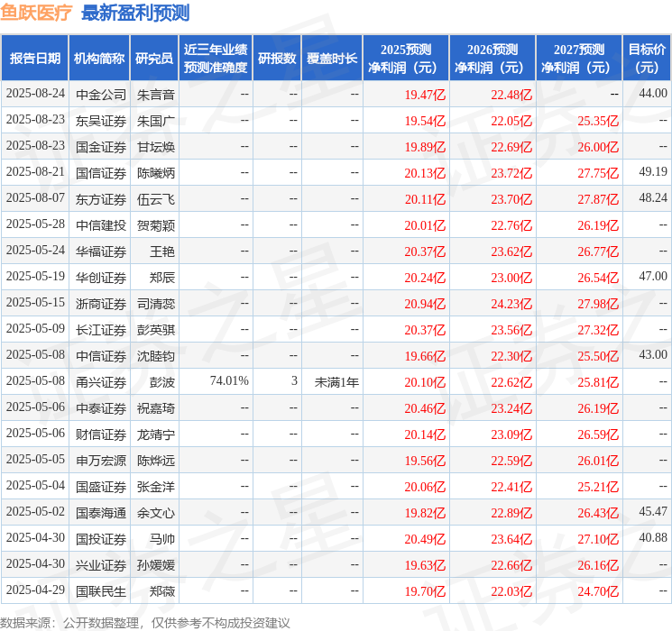This screenshot has height=631, width=672.
Task: Click the 中金公司 institution cell
Action: pyautogui.click(x=101, y=95)
